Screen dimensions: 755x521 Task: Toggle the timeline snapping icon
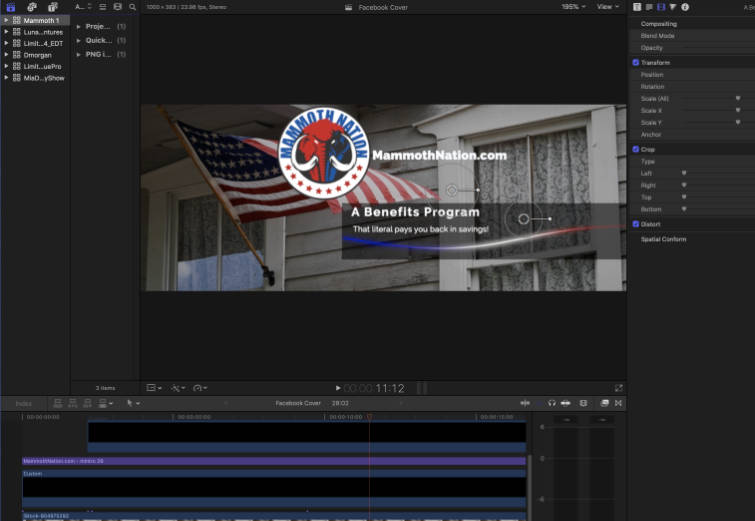(x=566, y=403)
